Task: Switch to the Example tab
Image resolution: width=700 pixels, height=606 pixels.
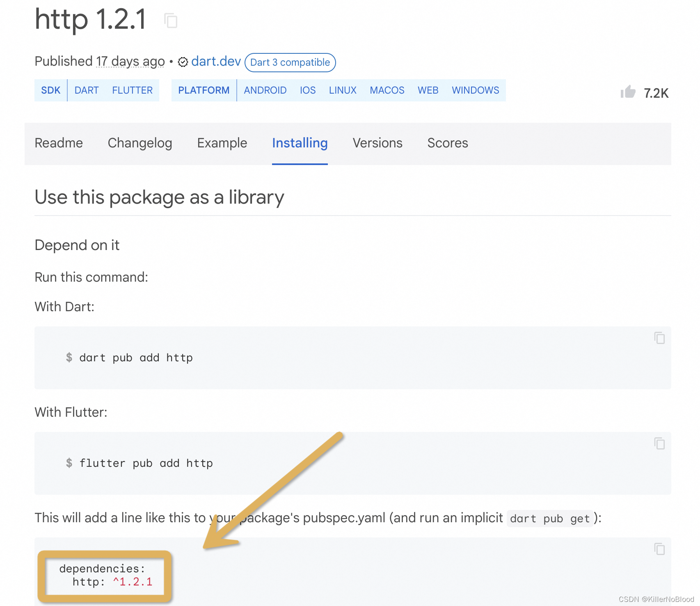Action: 222,143
